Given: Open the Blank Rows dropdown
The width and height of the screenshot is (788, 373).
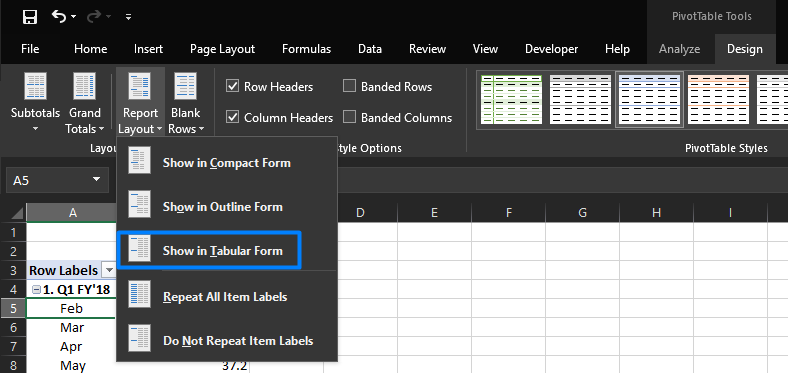Looking at the screenshot, I should click(x=186, y=103).
